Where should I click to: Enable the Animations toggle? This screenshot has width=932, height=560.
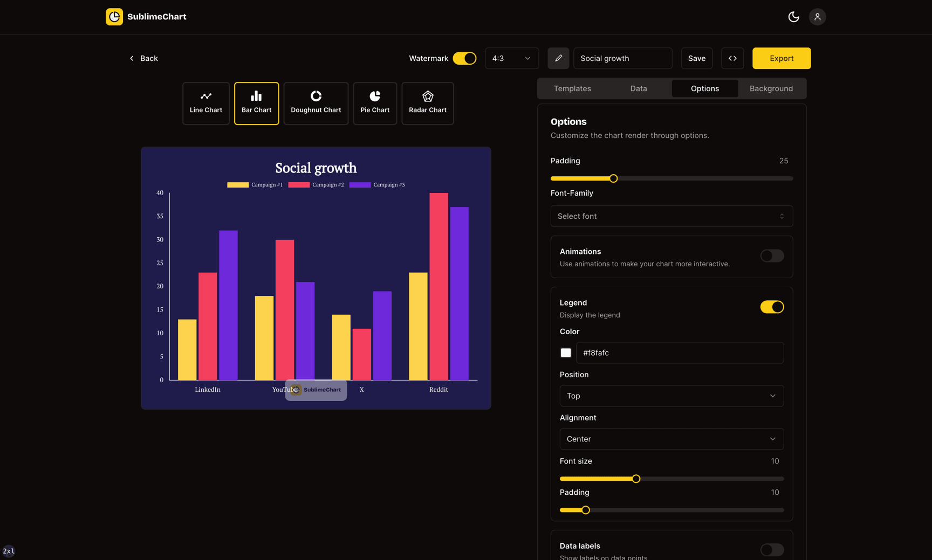(771, 256)
